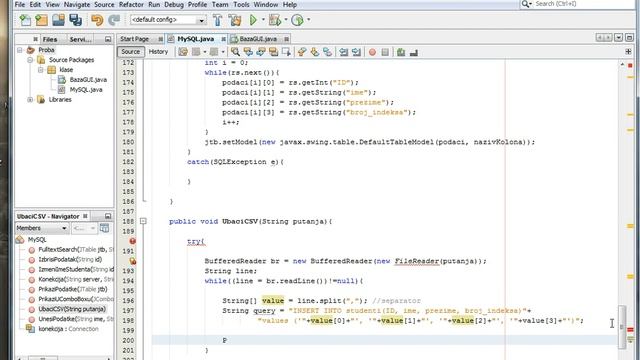Click the Save All toolbar icon
640x360 pixels.
coord(76,20)
